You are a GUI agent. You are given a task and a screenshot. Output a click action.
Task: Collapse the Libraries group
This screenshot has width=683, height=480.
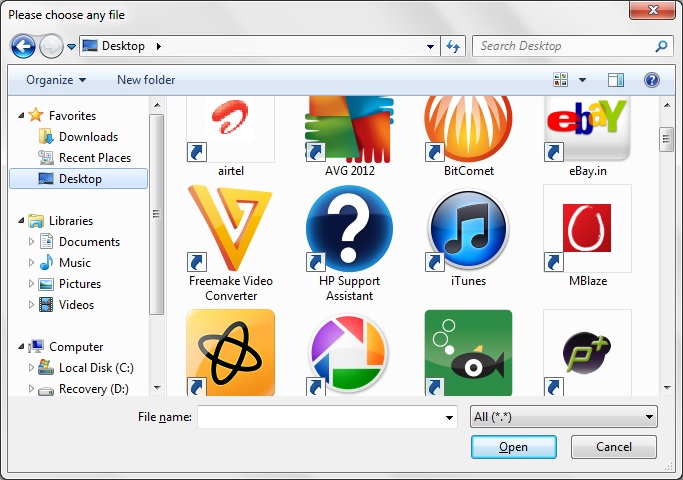tap(21, 221)
